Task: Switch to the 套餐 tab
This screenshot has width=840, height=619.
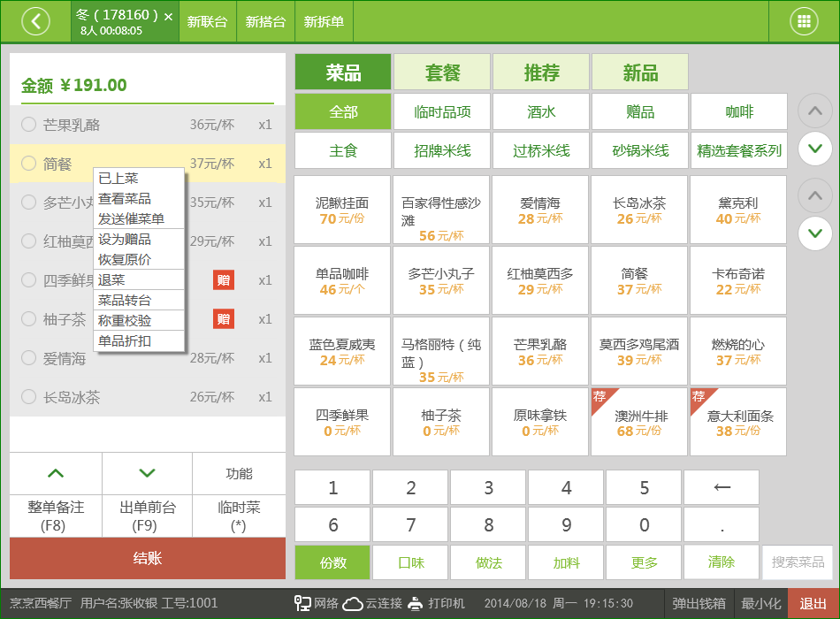Action: 442,72
